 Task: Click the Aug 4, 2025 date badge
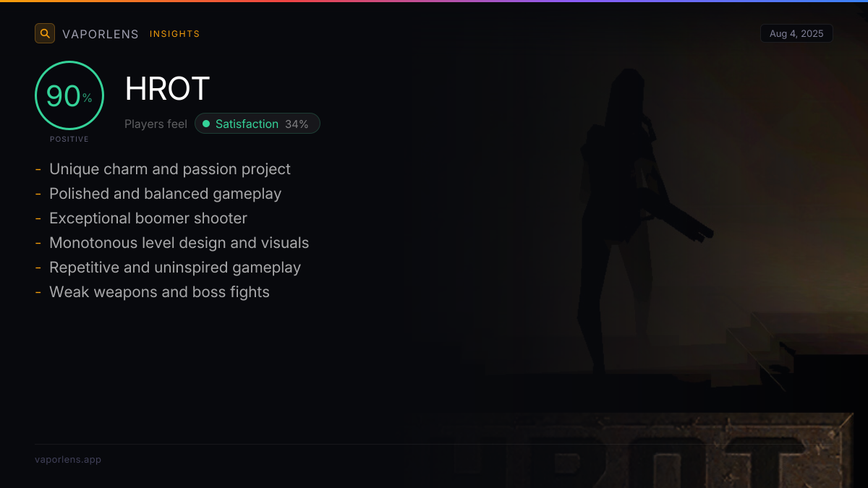[796, 34]
